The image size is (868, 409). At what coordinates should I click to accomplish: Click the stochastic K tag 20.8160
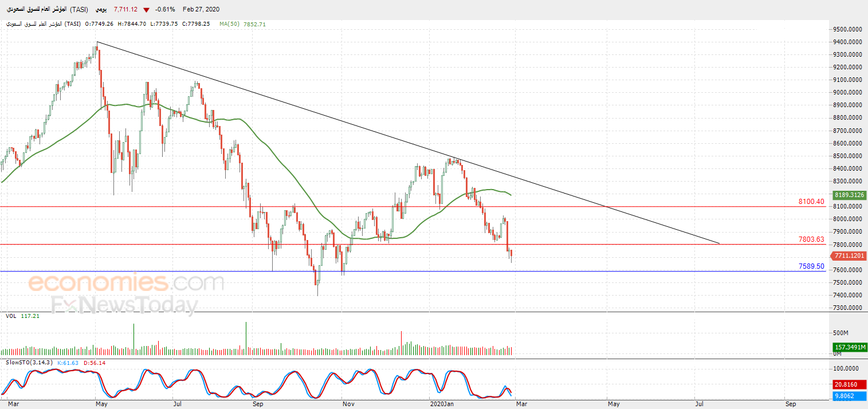[x=849, y=386]
